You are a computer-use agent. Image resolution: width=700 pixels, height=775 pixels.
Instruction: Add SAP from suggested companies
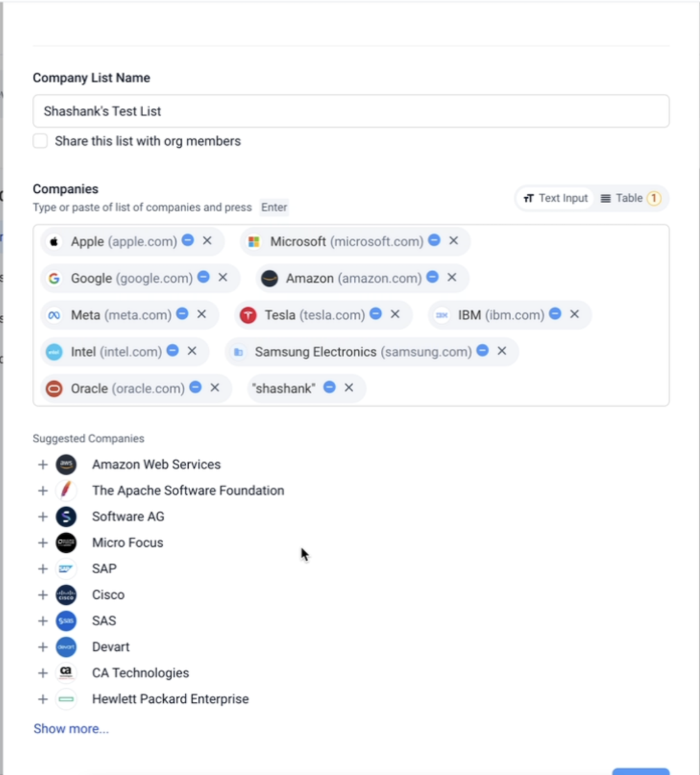click(x=43, y=569)
